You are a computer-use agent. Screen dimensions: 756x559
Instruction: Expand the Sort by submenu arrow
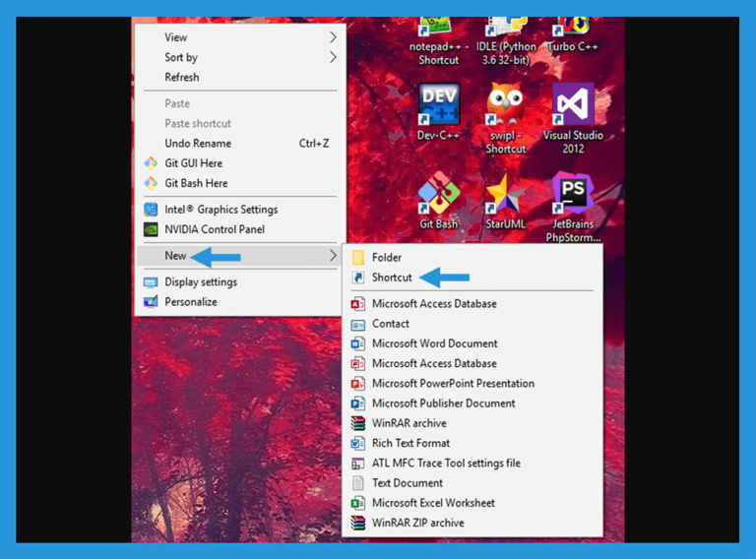click(x=333, y=57)
